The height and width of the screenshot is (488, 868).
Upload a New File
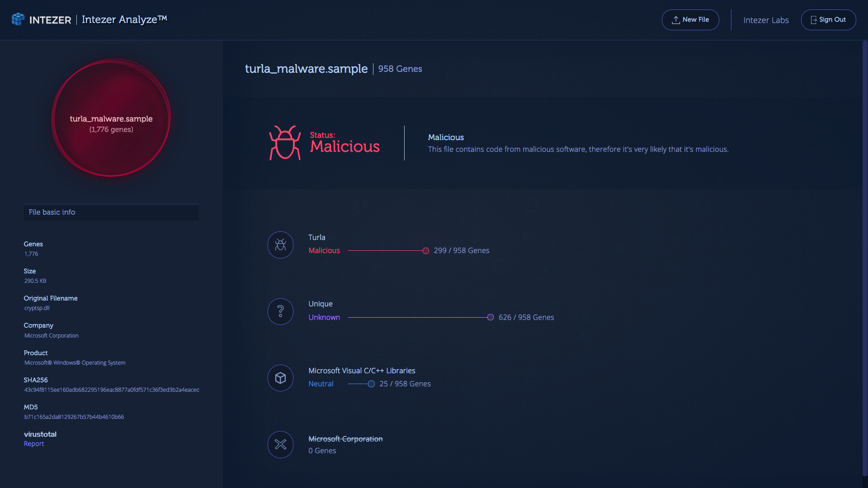tap(690, 20)
